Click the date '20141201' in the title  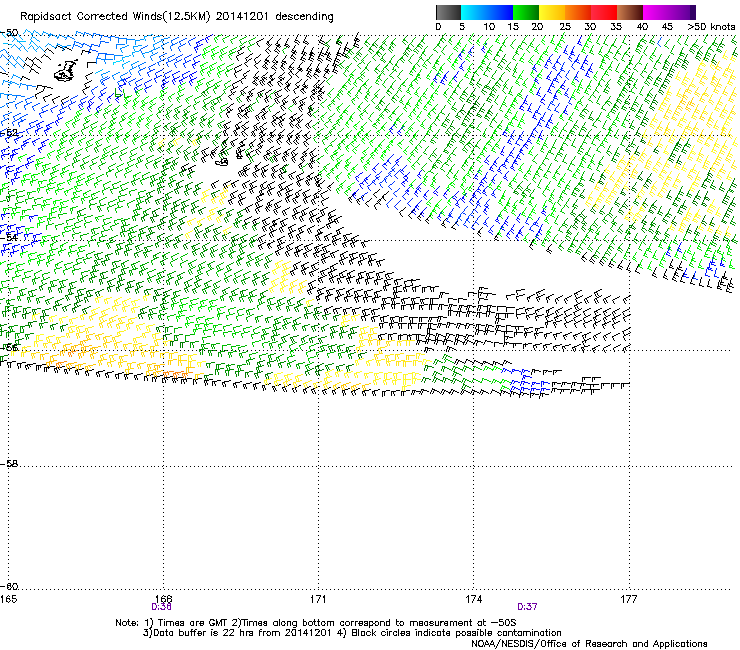click(242, 16)
